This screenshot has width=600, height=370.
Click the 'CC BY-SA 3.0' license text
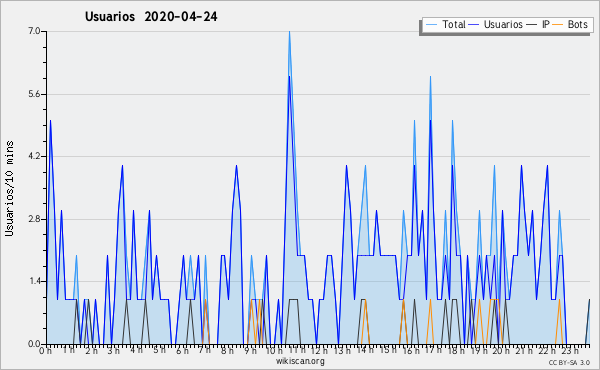569,363
